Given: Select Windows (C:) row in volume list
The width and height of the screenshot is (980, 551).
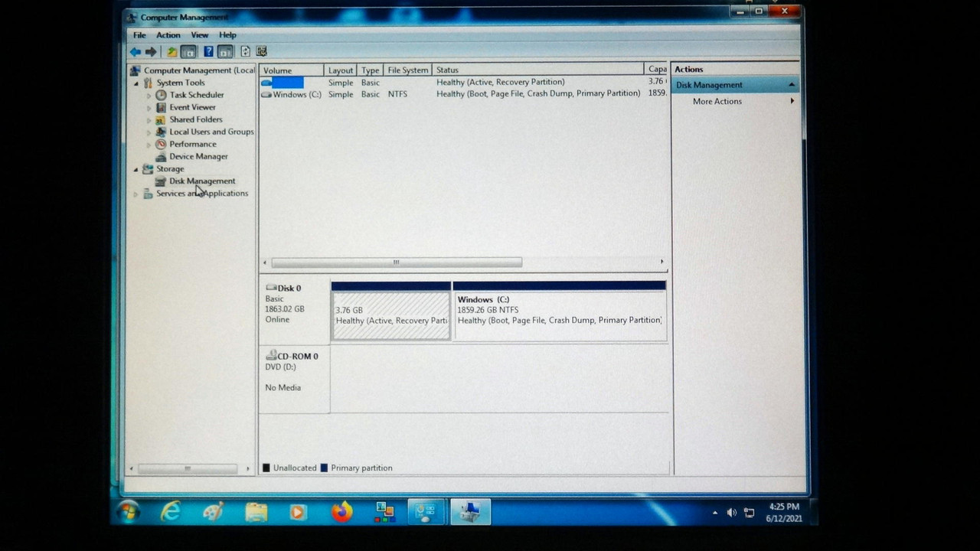Looking at the screenshot, I should pyautogui.click(x=463, y=94).
